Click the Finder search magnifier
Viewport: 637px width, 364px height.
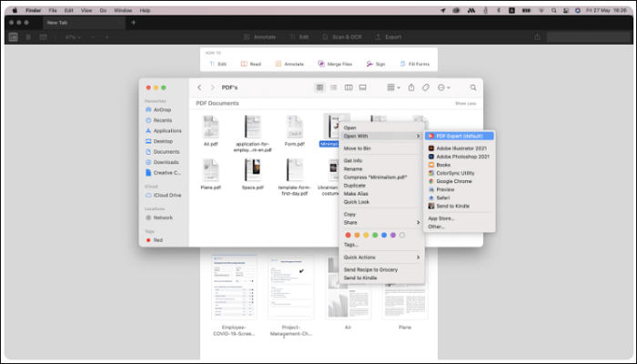click(473, 87)
